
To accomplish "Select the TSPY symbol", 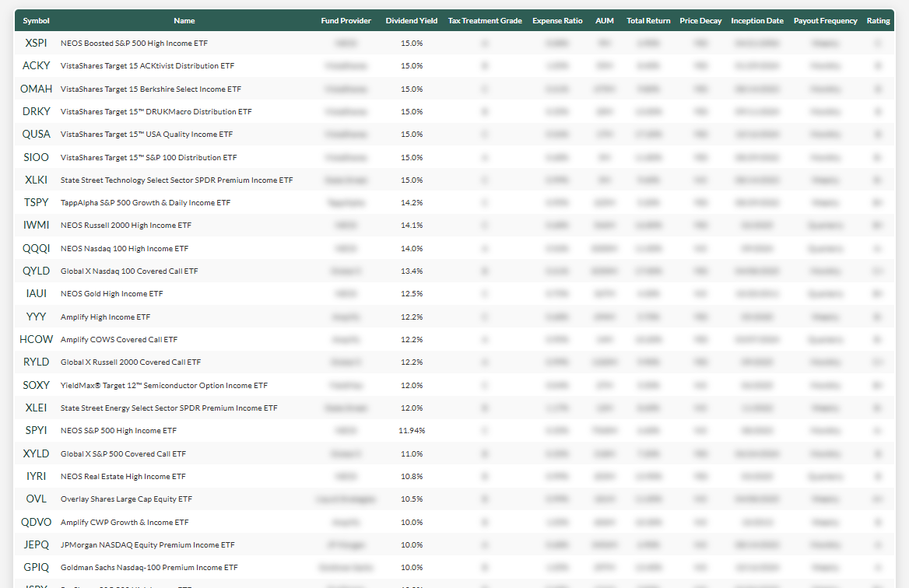I will pos(36,203).
